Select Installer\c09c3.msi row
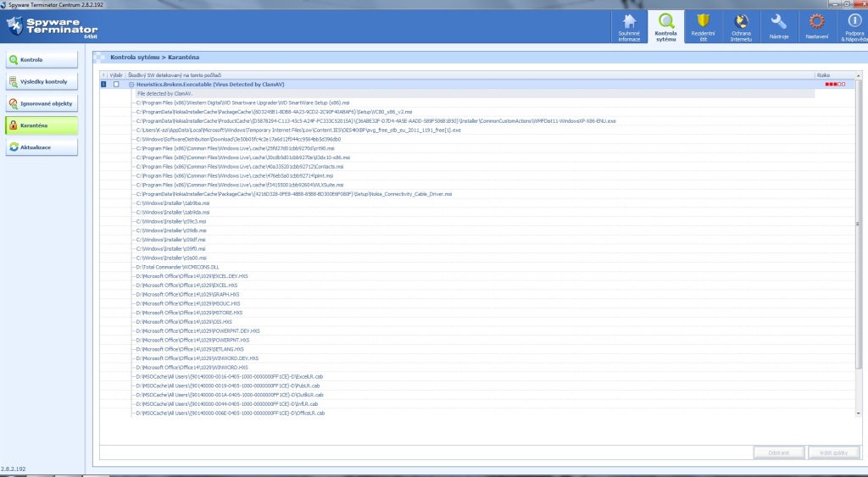 pyautogui.click(x=171, y=221)
